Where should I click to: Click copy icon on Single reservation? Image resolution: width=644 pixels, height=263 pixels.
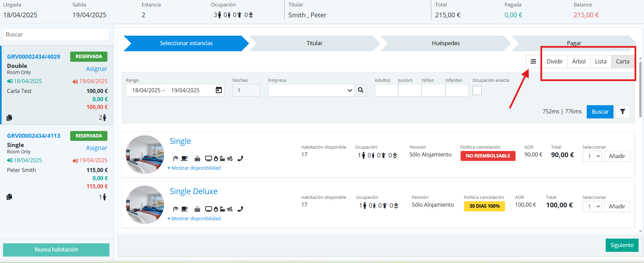pyautogui.click(x=9, y=197)
